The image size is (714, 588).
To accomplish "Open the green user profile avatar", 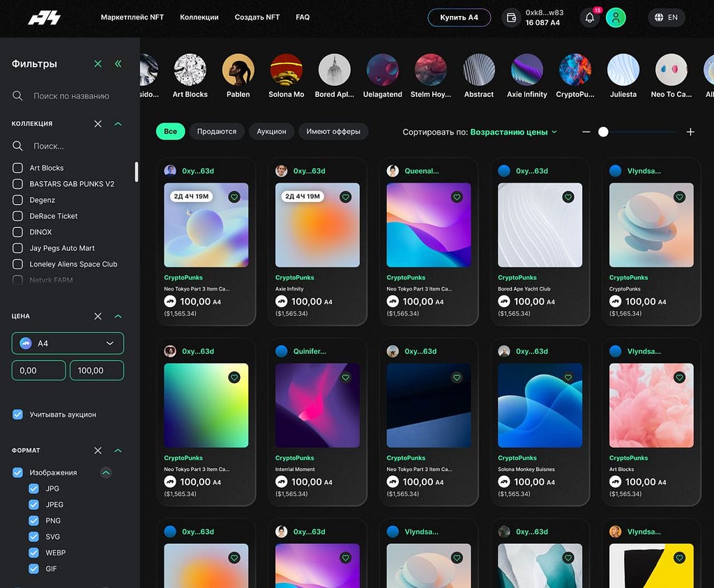I will 616,17.
